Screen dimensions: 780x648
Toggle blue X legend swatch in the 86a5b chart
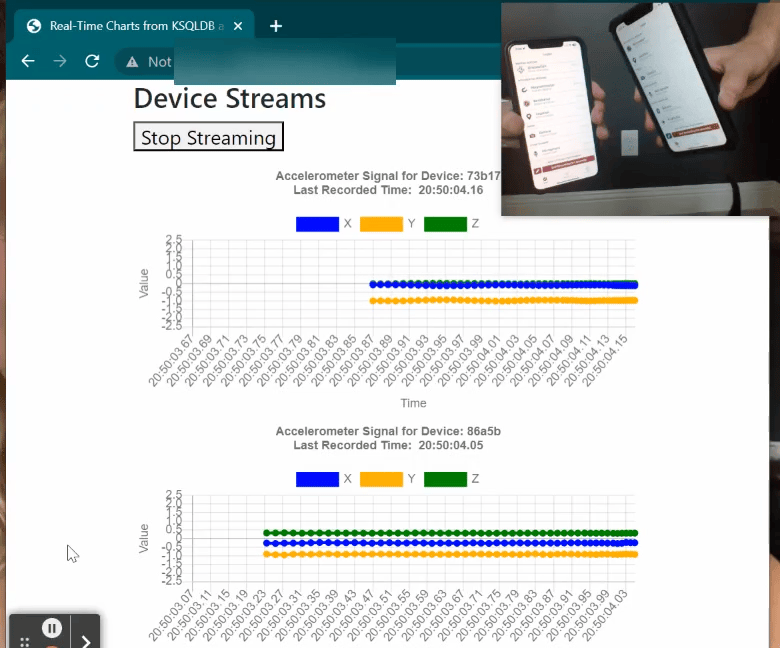(x=317, y=479)
